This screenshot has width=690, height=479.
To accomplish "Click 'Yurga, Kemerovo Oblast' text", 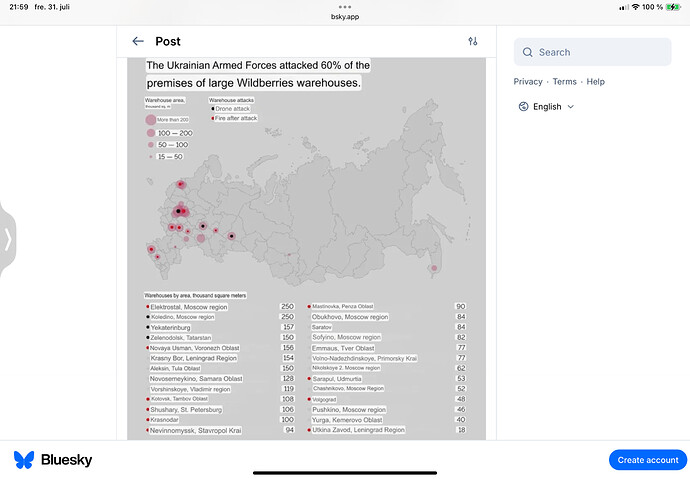I will point(347,420).
